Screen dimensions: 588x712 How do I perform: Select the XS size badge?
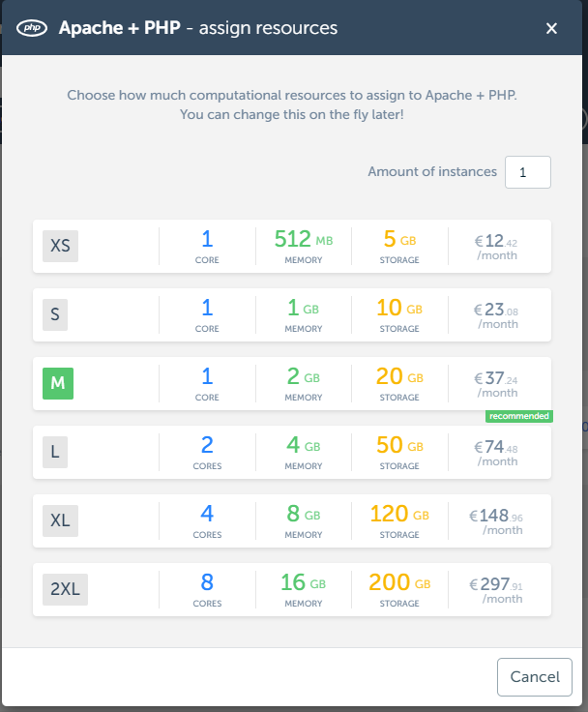pos(60,246)
